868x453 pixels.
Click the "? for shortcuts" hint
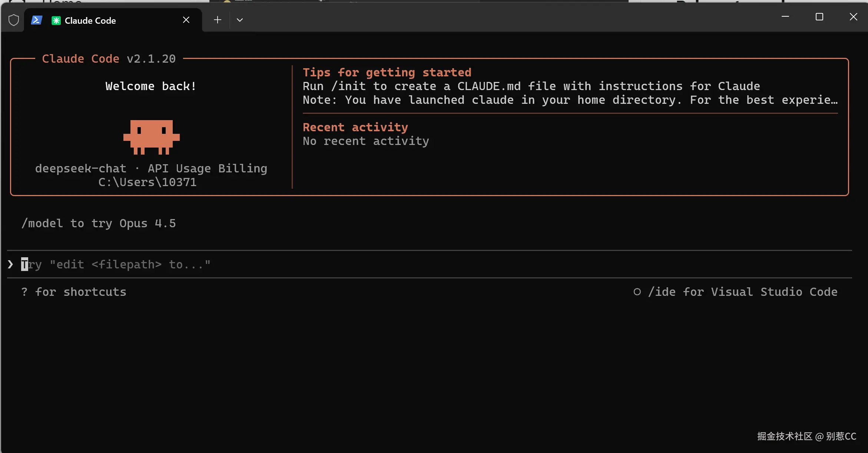coord(74,292)
